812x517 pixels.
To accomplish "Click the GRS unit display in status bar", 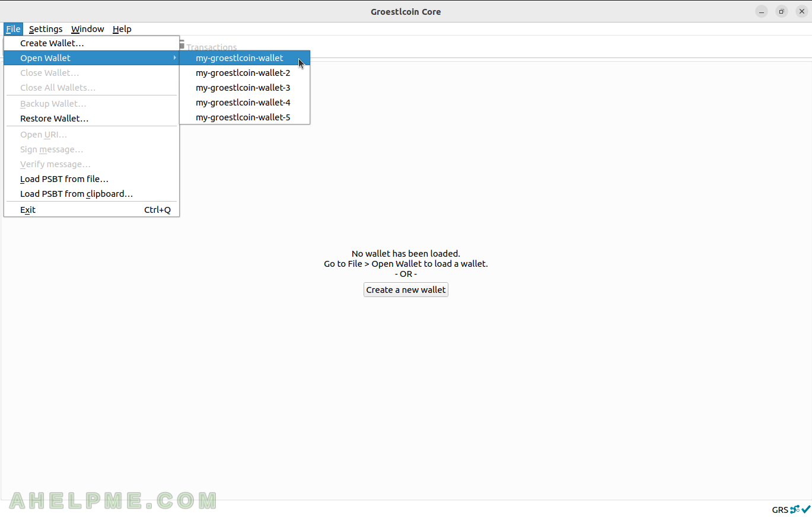I will click(780, 510).
